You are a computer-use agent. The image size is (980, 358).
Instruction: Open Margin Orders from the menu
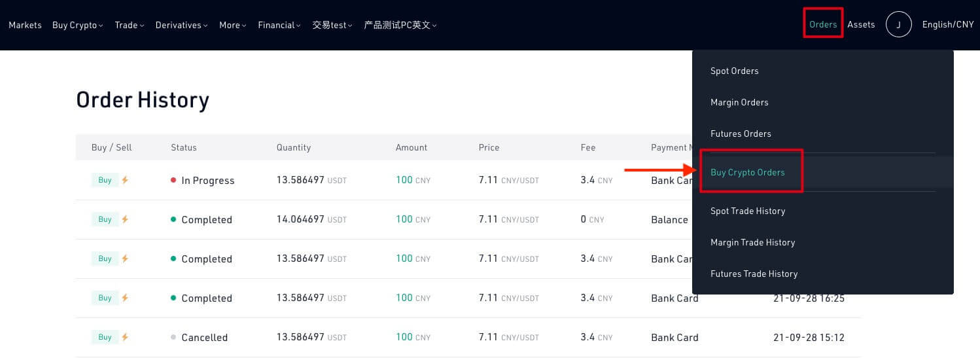(739, 102)
